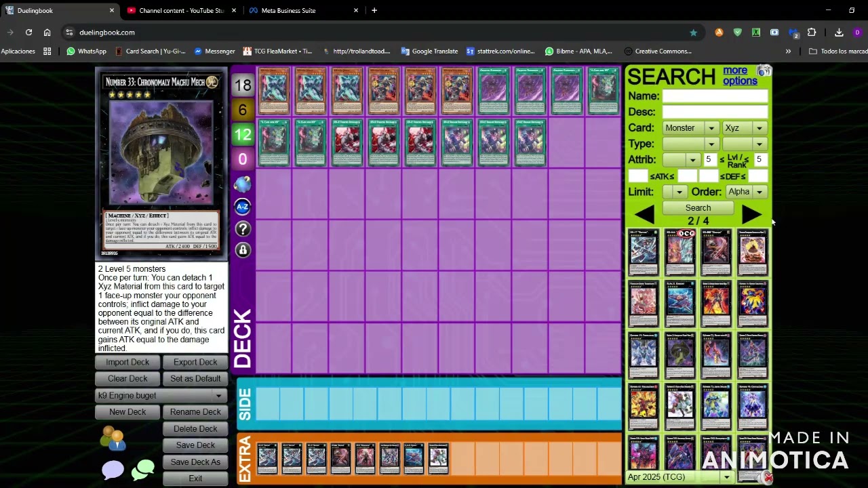This screenshot has height=488, width=868.
Task: Open TCG FleaMarket bookmark
Action: tap(277, 51)
